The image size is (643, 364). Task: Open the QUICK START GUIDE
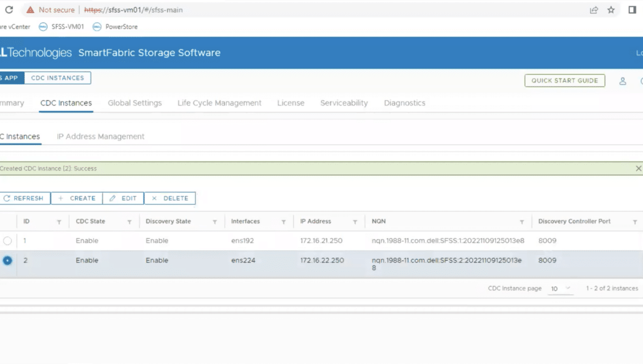564,81
